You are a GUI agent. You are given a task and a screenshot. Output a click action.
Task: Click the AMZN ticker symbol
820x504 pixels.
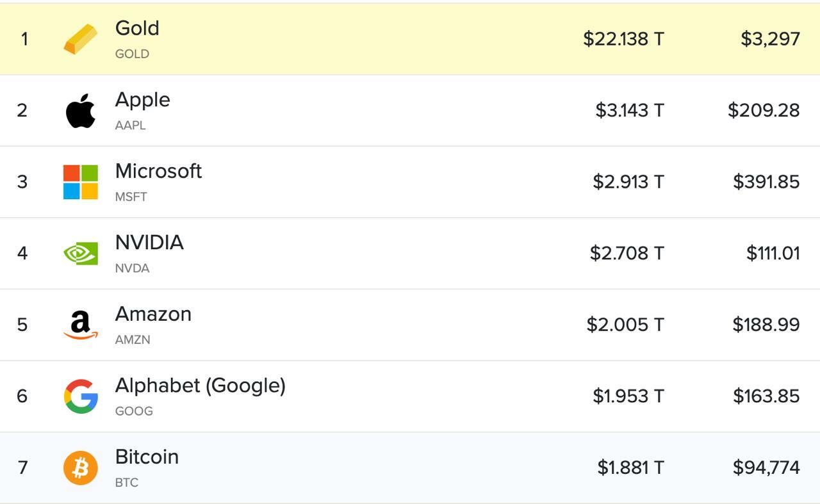click(x=133, y=340)
